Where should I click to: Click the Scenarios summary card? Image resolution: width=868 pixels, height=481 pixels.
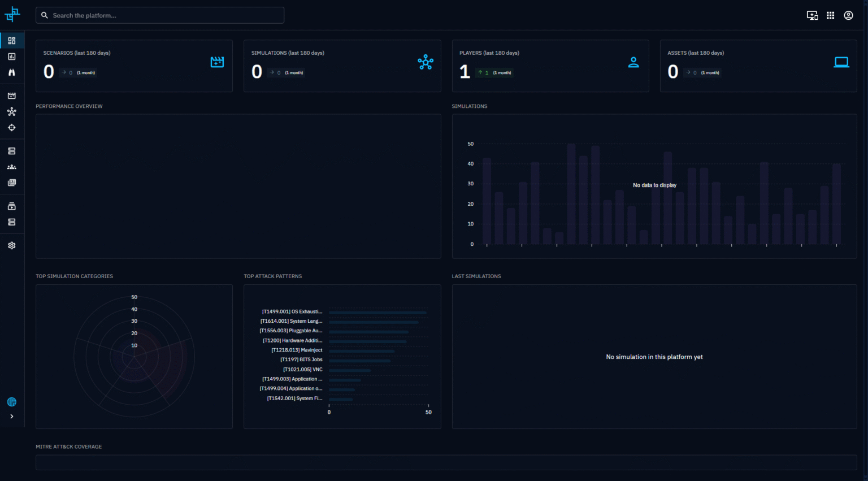click(x=134, y=66)
